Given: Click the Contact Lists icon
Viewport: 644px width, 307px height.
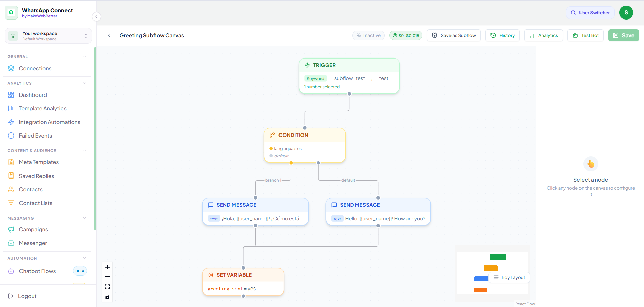Looking at the screenshot, I should [11, 203].
